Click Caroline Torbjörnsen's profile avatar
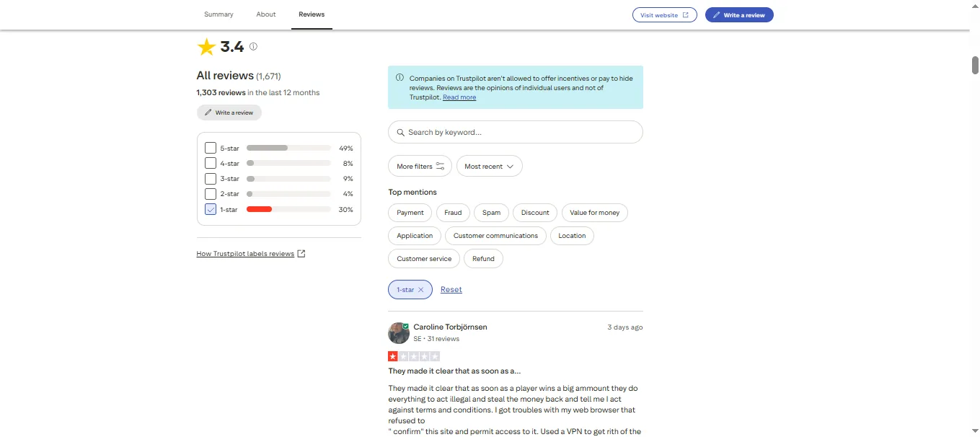This screenshot has width=980, height=437. coord(399,332)
